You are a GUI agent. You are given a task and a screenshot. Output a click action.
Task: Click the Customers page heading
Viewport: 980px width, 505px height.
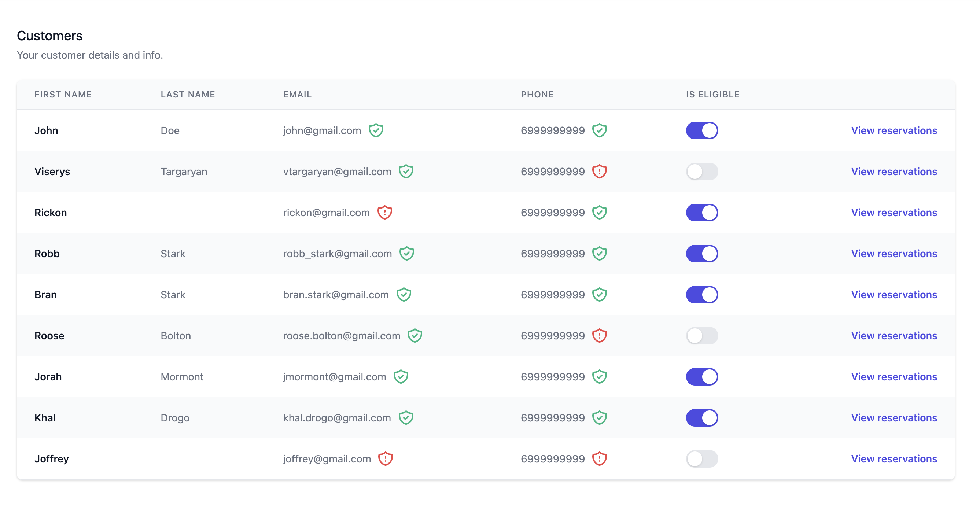(49, 36)
